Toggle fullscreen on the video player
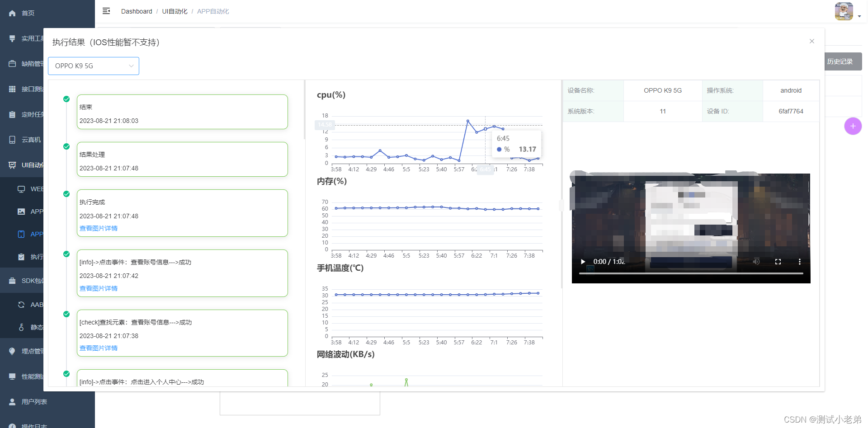This screenshot has height=428, width=868. click(x=778, y=261)
